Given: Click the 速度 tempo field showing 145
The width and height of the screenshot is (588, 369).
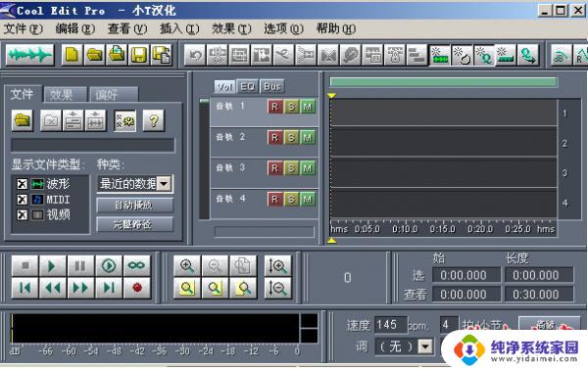Looking at the screenshot, I should coord(391,325).
